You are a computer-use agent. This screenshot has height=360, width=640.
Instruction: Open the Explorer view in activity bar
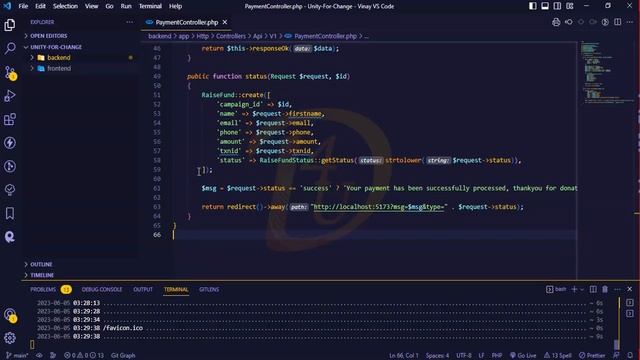tap(10, 25)
